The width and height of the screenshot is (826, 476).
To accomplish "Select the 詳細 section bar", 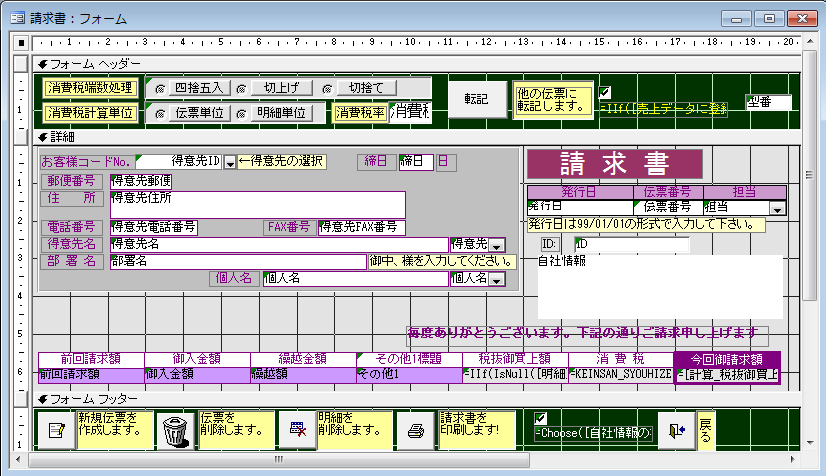I will [x=416, y=137].
